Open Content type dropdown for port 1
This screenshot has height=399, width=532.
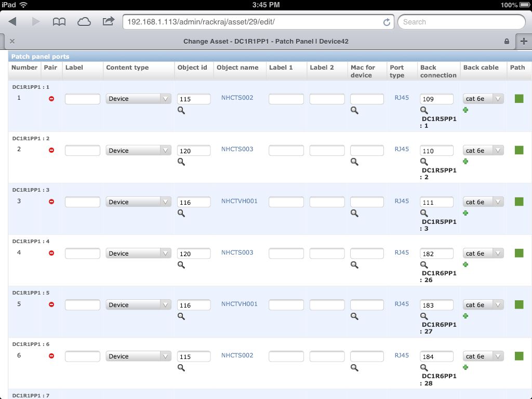click(x=138, y=99)
